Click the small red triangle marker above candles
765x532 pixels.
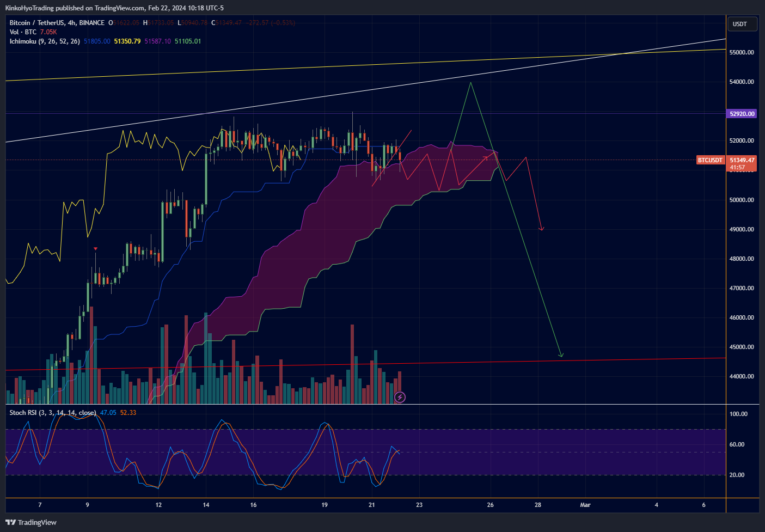tap(96, 249)
